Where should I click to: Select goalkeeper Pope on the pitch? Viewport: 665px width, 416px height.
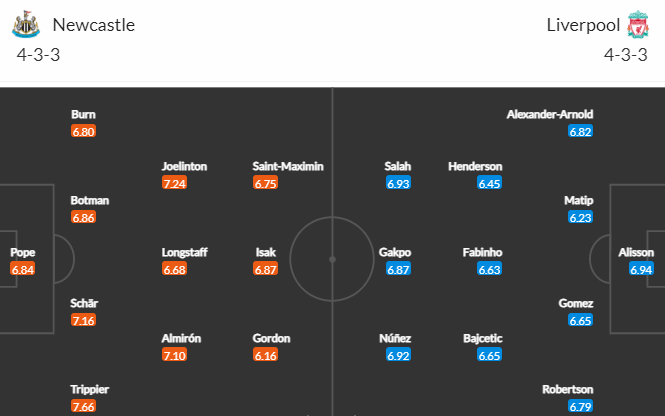click(23, 252)
